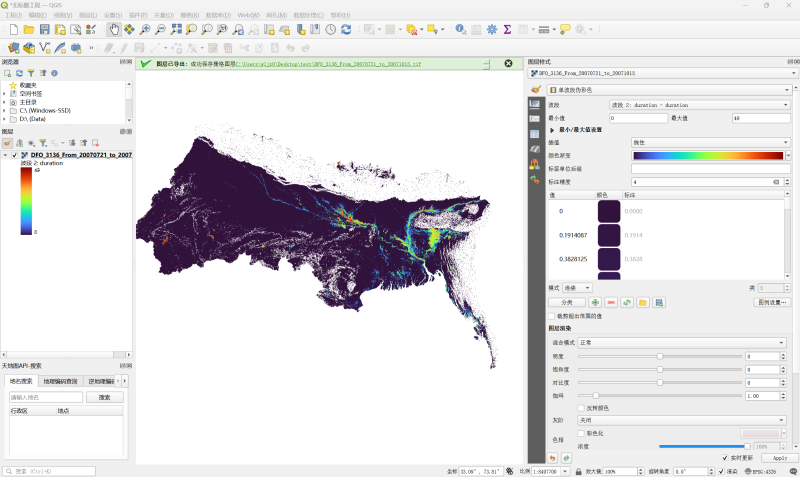Select the Identify Features tool

tap(460, 30)
